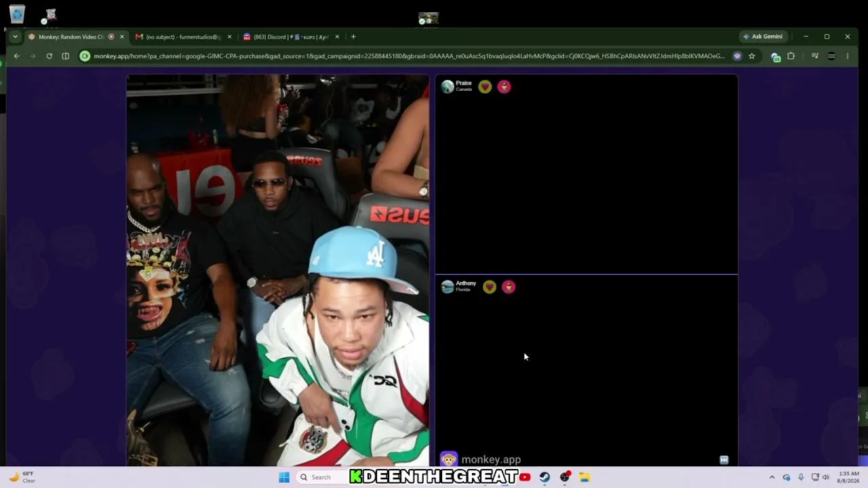Click the Praise username label
The image size is (868, 488).
coord(464,83)
